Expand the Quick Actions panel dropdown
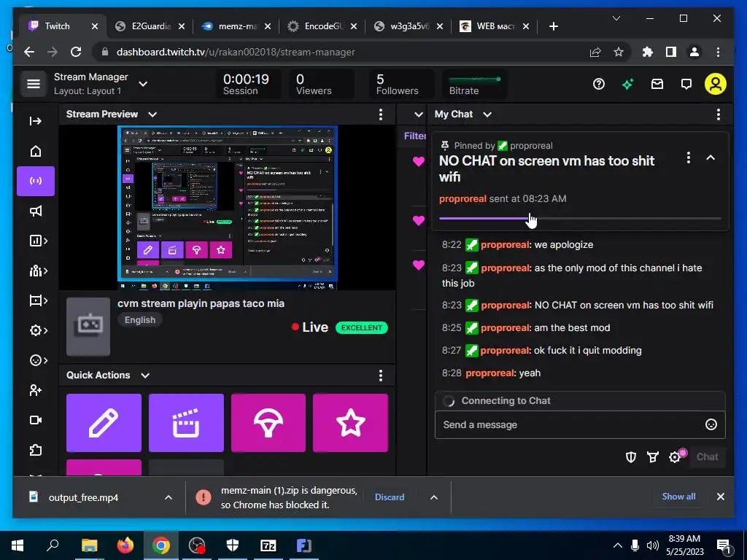The image size is (747, 560). (x=145, y=376)
